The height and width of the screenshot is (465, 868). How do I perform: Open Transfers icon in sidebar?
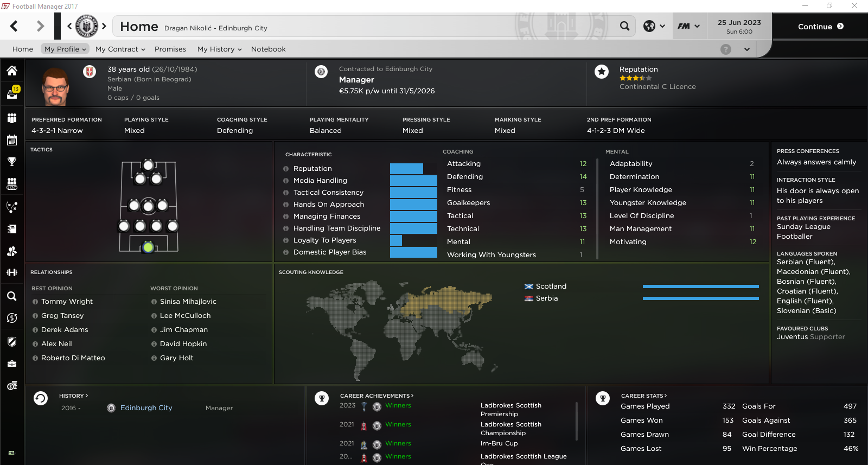[12, 318]
